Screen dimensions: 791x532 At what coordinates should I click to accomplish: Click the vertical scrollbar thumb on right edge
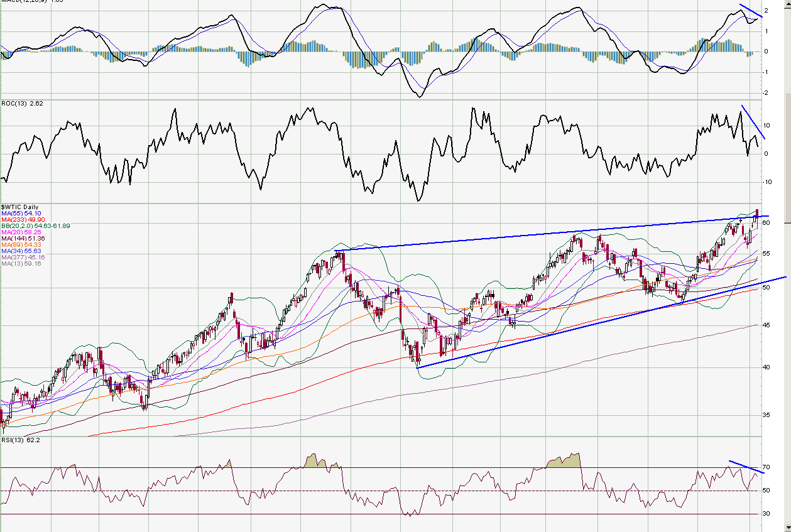(x=787, y=157)
